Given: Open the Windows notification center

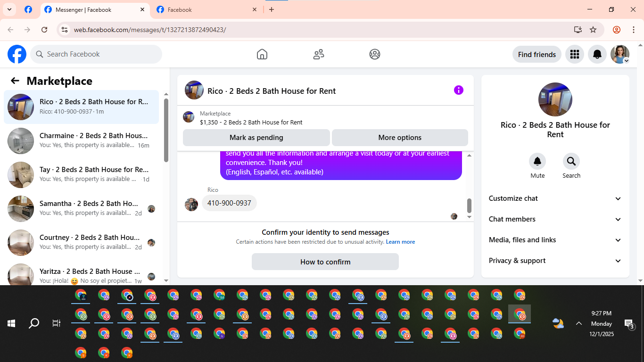Looking at the screenshot, I should pos(629,323).
